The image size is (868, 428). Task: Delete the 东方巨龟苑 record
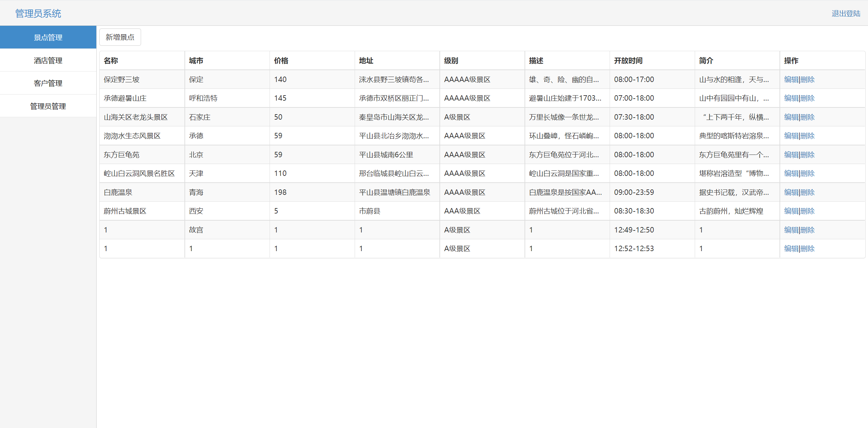click(807, 155)
